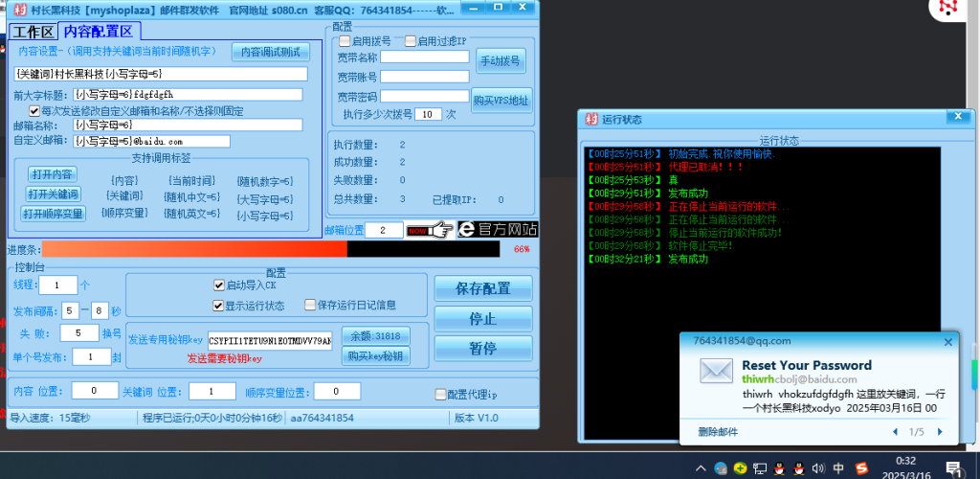Toggle the 显示运行状态 checkbox
The width and height of the screenshot is (980, 479).
[219, 306]
